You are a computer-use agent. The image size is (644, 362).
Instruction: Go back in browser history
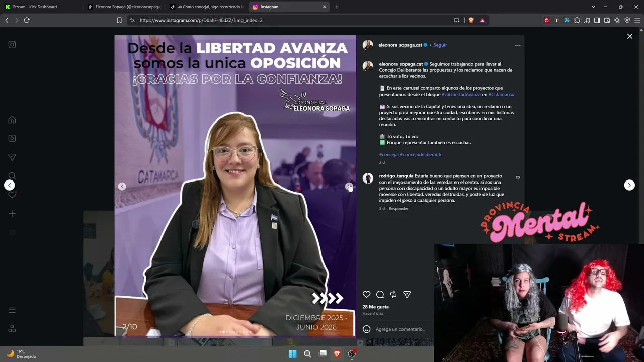pyautogui.click(x=7, y=20)
